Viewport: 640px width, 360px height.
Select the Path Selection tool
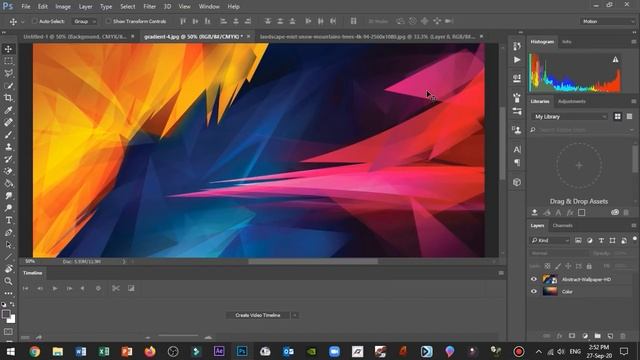[8, 245]
